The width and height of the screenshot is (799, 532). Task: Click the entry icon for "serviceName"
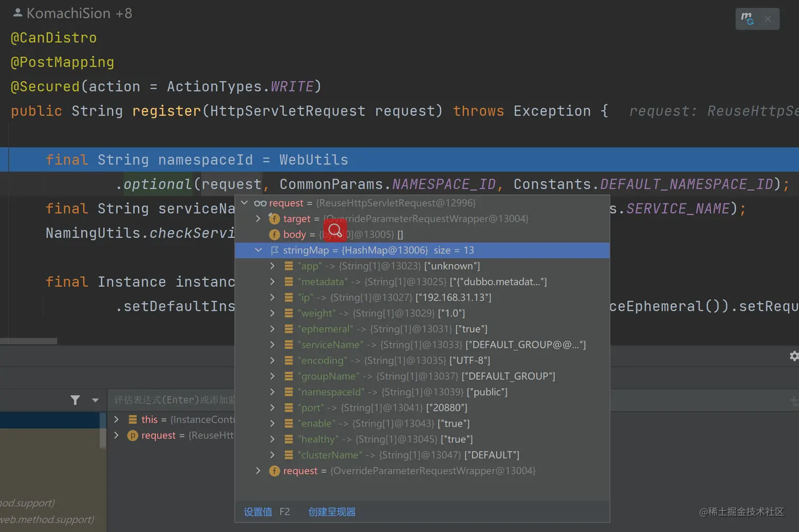point(289,345)
